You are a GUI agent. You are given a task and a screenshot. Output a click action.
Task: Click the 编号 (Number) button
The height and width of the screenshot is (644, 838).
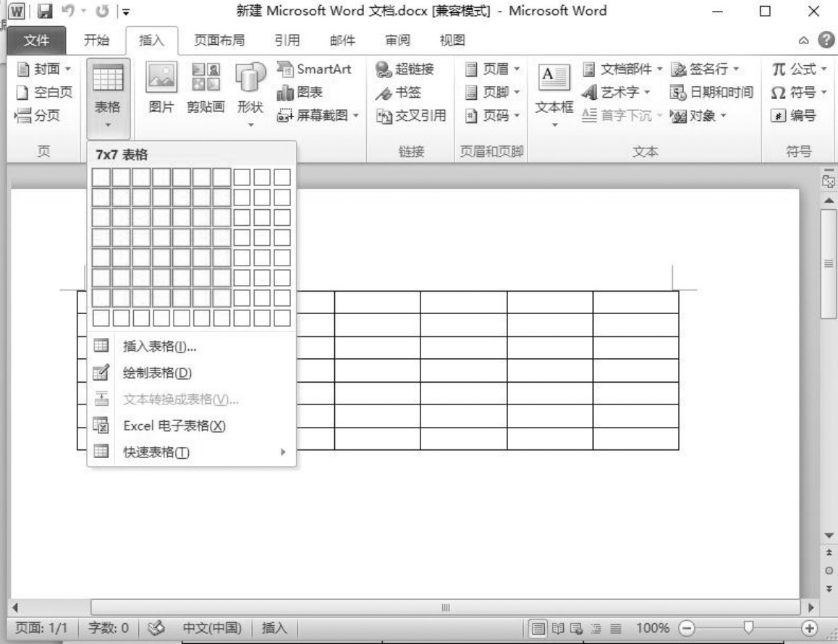793,116
